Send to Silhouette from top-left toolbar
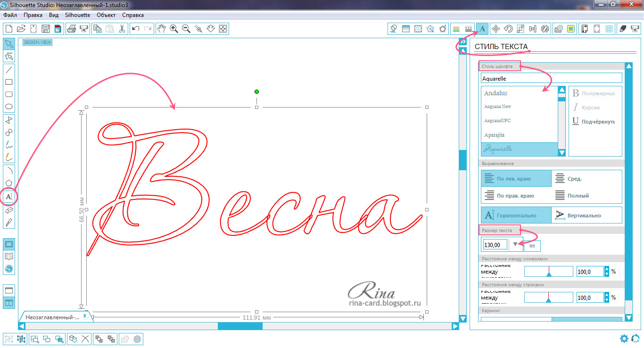This screenshot has height=348, width=644. click(x=84, y=29)
